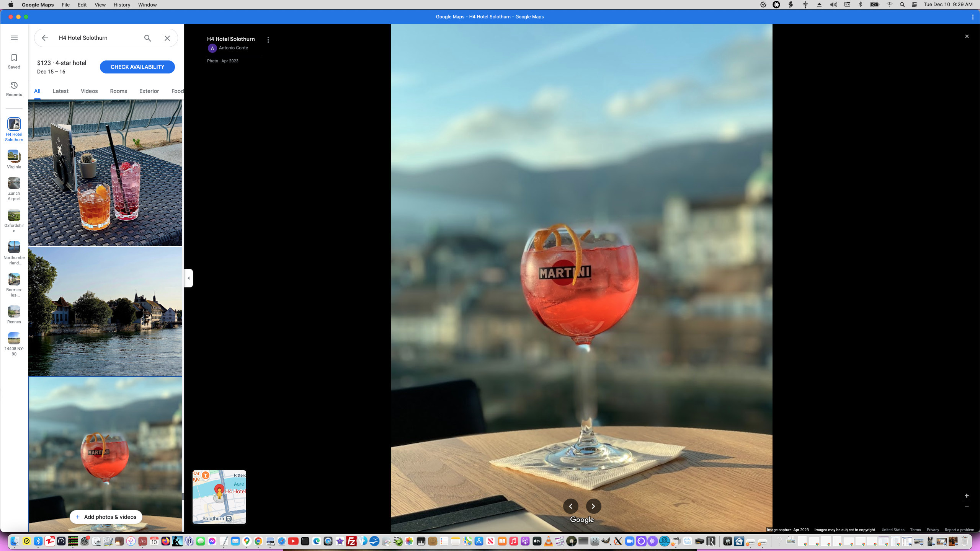Click Add photos & videos button
The height and width of the screenshot is (551, 980).
point(106,517)
